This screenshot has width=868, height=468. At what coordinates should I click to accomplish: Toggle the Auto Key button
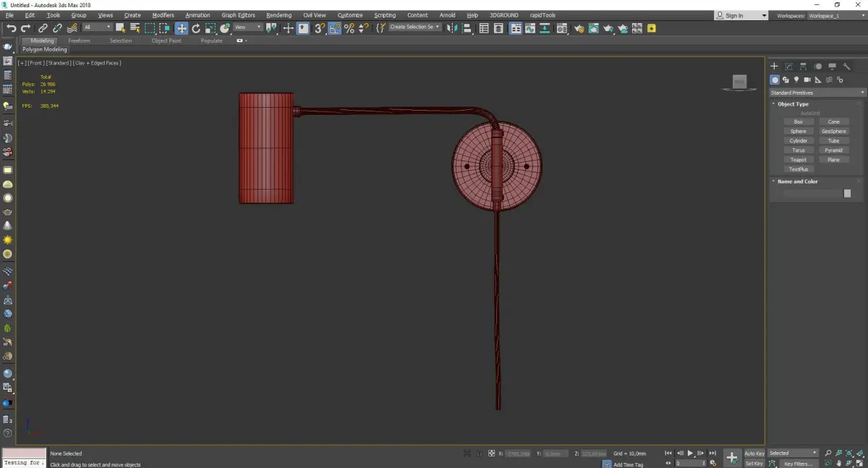pyautogui.click(x=754, y=454)
